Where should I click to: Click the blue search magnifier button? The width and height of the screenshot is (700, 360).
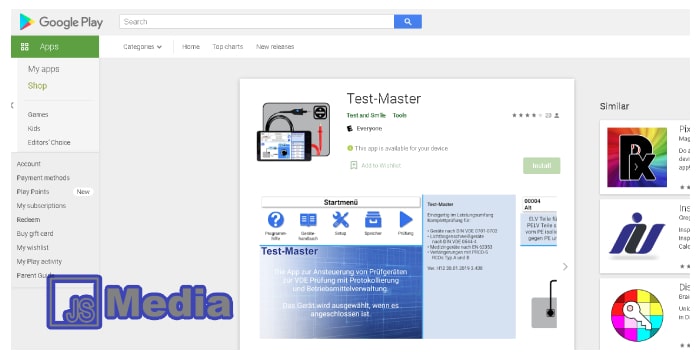tap(408, 21)
